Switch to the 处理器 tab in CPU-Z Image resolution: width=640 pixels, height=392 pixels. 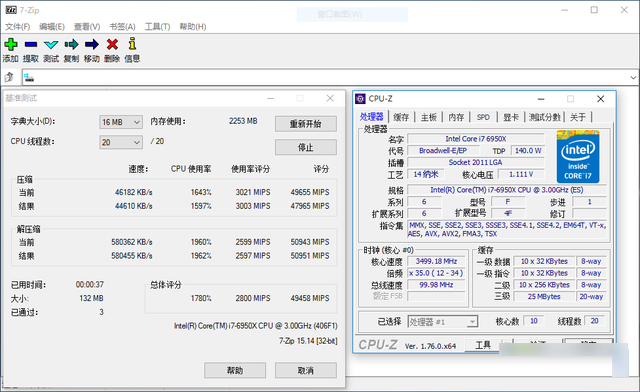coord(371,117)
